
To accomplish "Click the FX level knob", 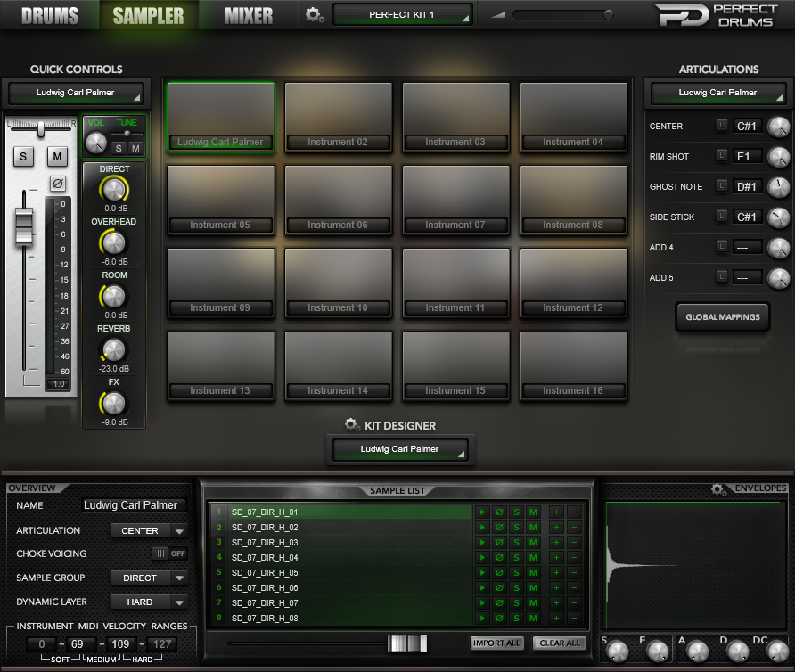I will [114, 404].
